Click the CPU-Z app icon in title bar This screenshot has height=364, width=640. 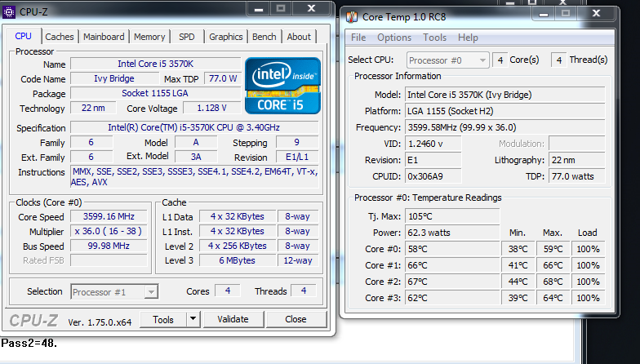[x=8, y=11]
